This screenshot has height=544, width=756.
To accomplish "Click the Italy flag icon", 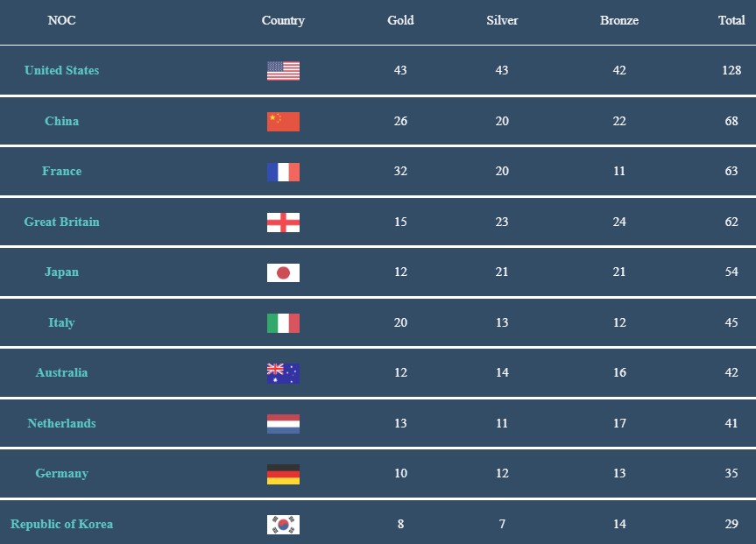I will point(283,323).
